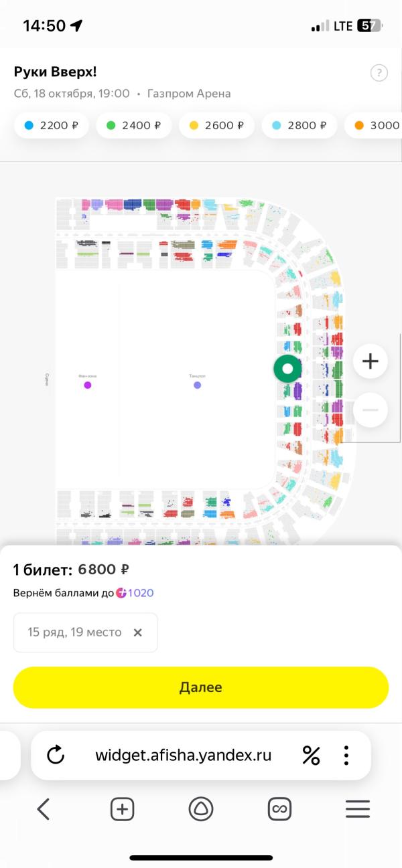Viewport: 402px width, 868px height.
Task: Go back with browser back arrow
Action: 44,810
